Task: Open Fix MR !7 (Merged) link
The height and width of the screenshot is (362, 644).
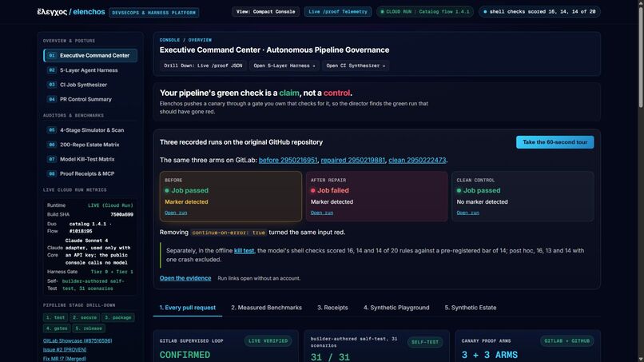Action: click(65, 359)
